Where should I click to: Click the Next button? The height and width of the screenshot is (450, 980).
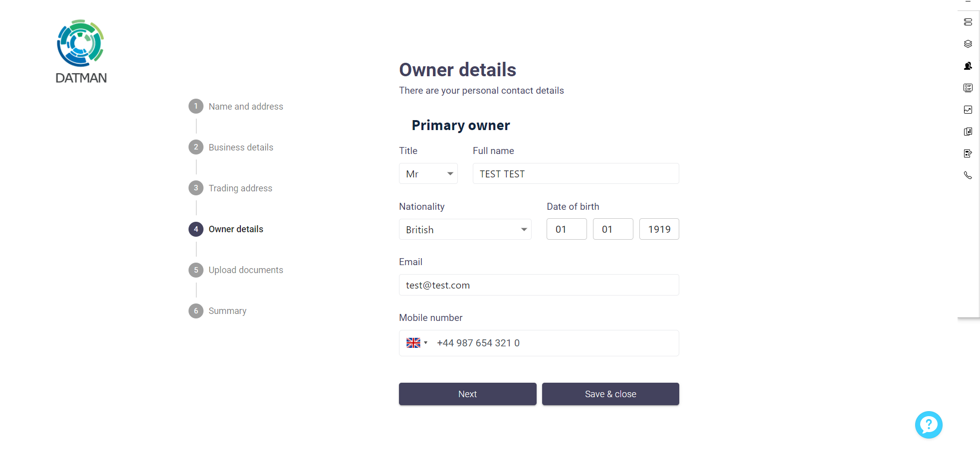click(468, 394)
